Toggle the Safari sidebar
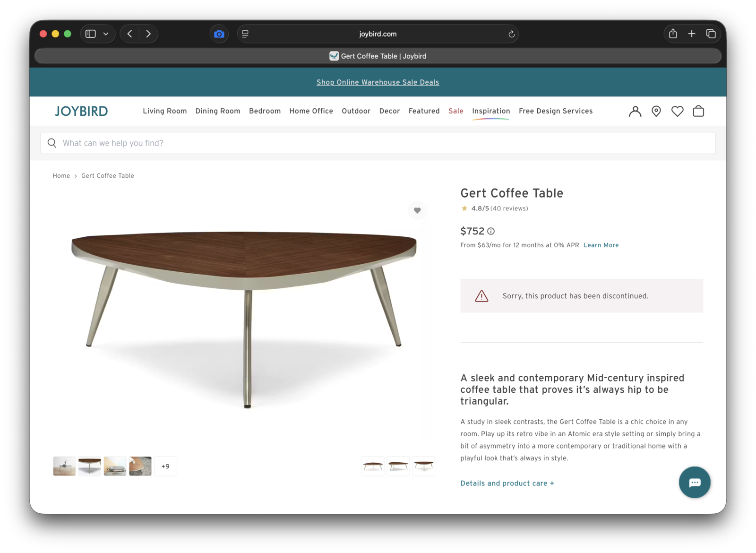This screenshot has height=553, width=756. [91, 34]
